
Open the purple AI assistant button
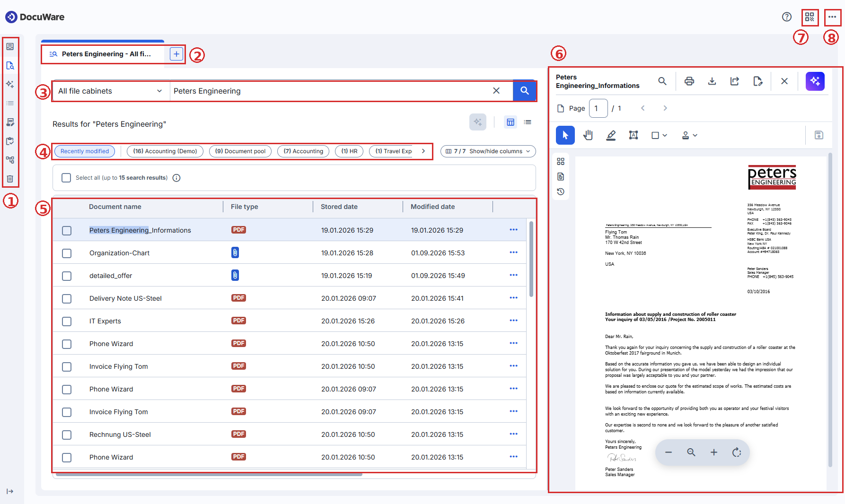pyautogui.click(x=815, y=81)
